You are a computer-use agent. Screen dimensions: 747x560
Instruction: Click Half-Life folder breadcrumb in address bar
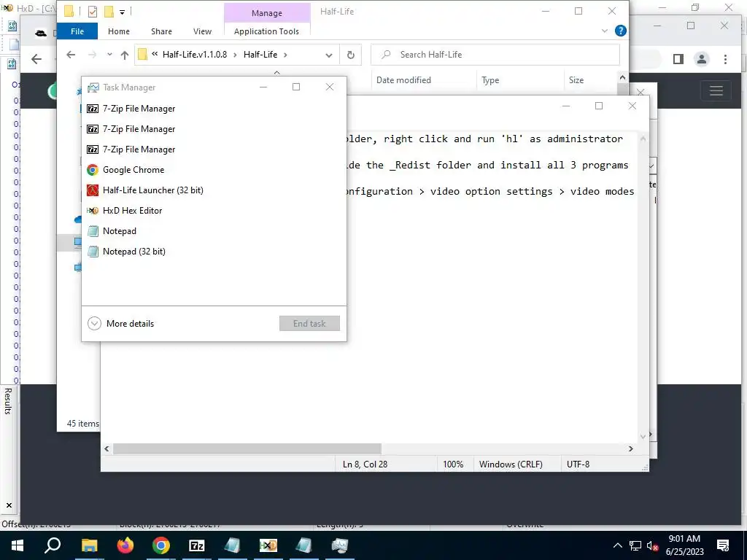pyautogui.click(x=260, y=55)
